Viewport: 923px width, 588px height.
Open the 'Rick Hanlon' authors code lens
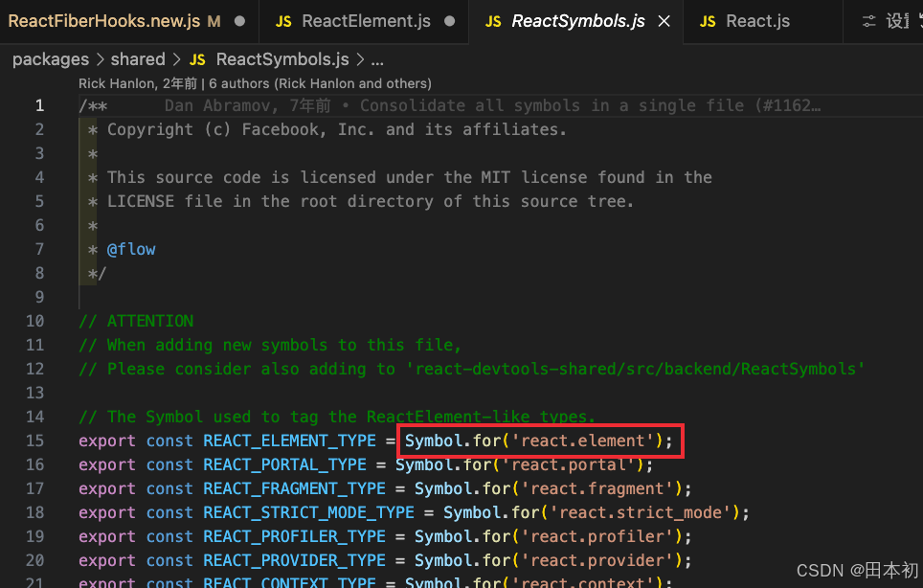coord(255,83)
